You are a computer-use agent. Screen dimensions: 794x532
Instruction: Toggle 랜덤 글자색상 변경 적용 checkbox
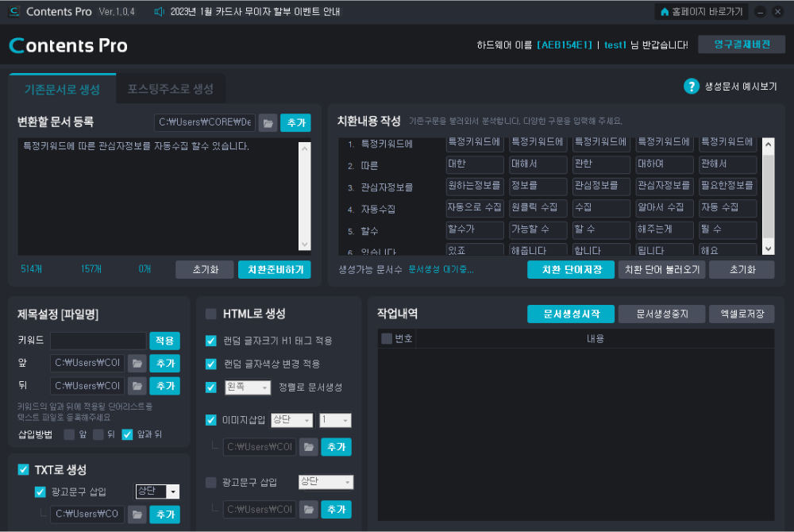(211, 364)
